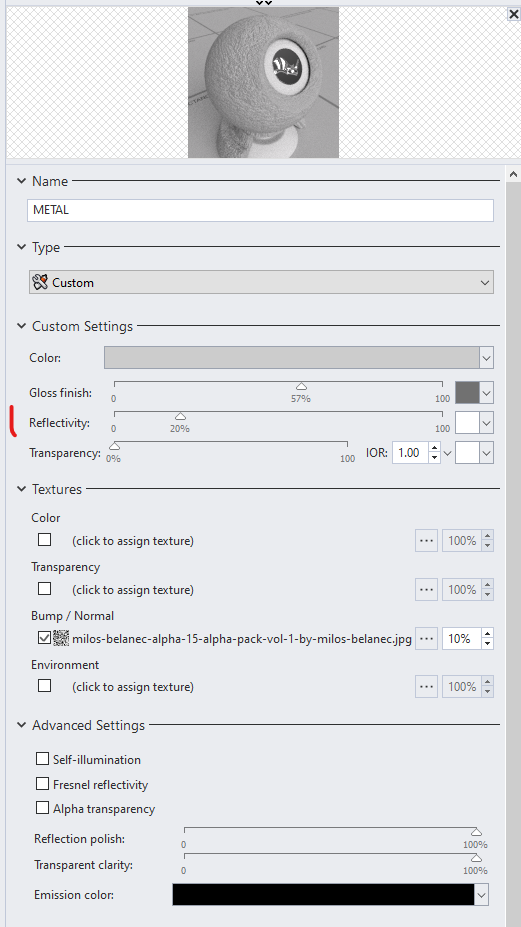
Task: Toggle the Alpha transparency checkbox
Action: 43,808
